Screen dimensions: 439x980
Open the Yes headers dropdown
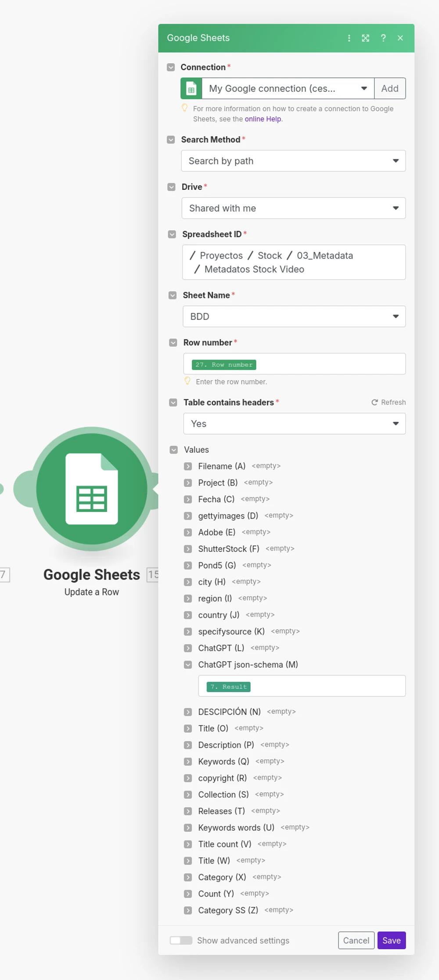pos(295,424)
